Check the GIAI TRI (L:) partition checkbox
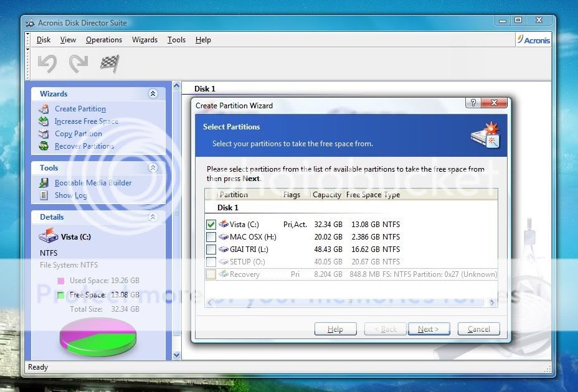The image size is (578, 392). [211, 250]
